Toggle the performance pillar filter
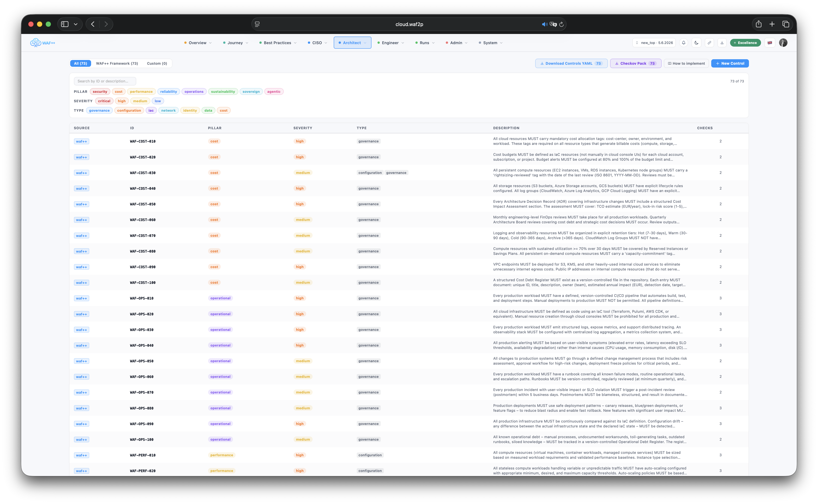818x504 pixels. click(x=141, y=92)
